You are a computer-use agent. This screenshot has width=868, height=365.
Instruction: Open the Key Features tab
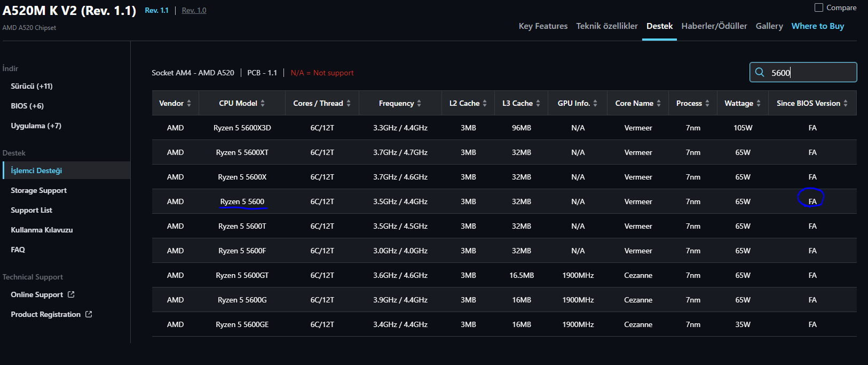click(543, 26)
